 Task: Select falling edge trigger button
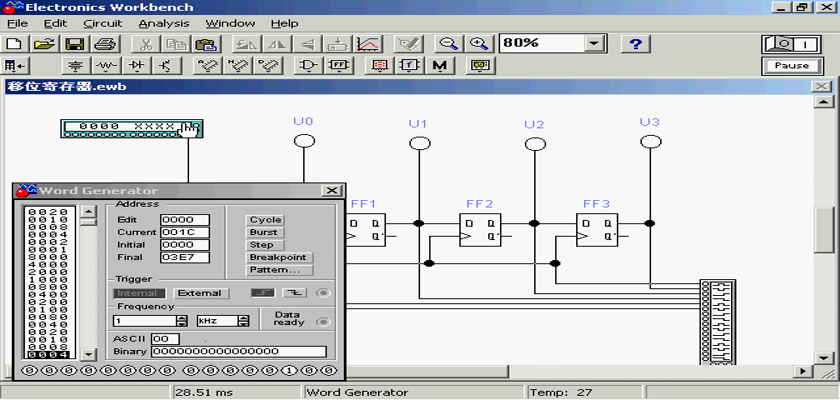tap(293, 293)
